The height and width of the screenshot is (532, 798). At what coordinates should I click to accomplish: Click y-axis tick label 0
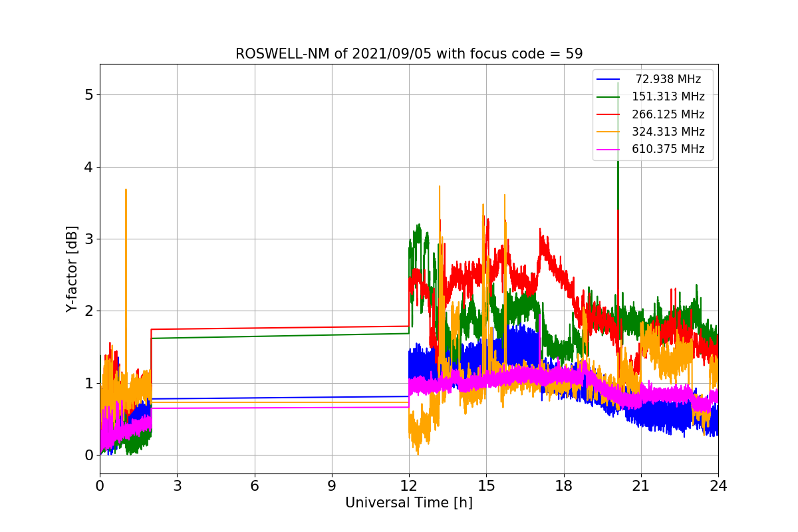pyautogui.click(x=89, y=456)
